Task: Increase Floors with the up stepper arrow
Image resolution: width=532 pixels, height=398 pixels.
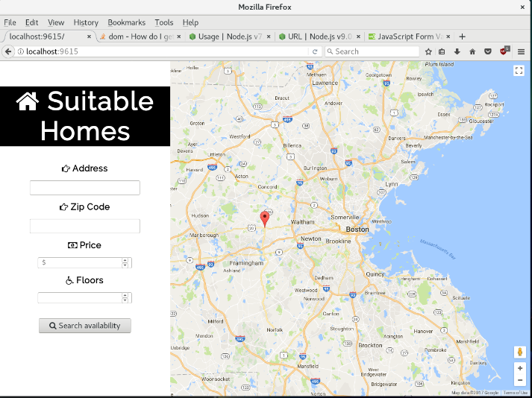Action: pos(125,295)
